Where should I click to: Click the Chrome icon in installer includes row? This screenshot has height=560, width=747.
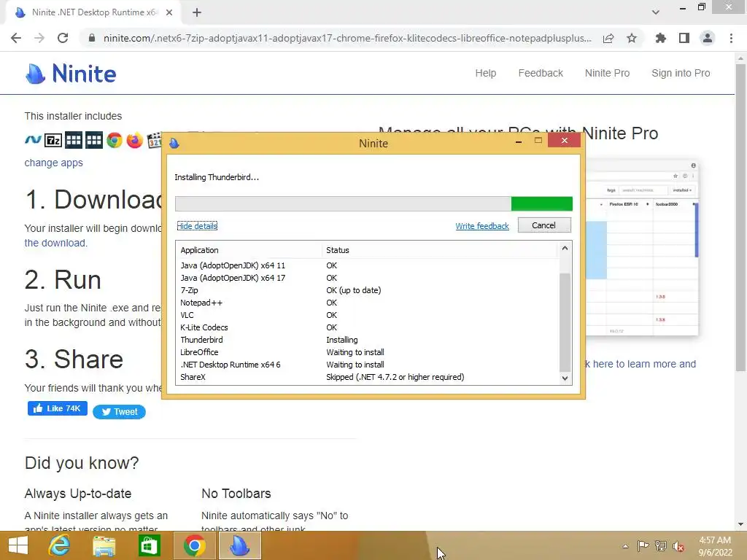[x=115, y=141]
